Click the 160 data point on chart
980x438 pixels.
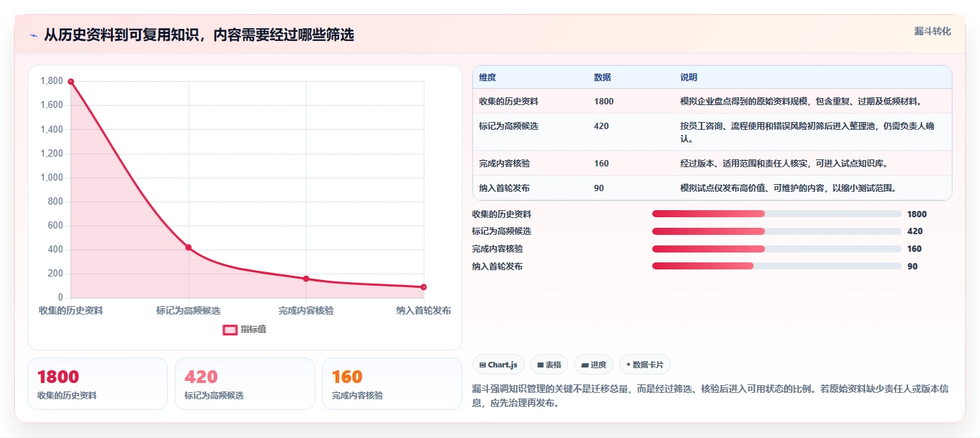(306, 279)
